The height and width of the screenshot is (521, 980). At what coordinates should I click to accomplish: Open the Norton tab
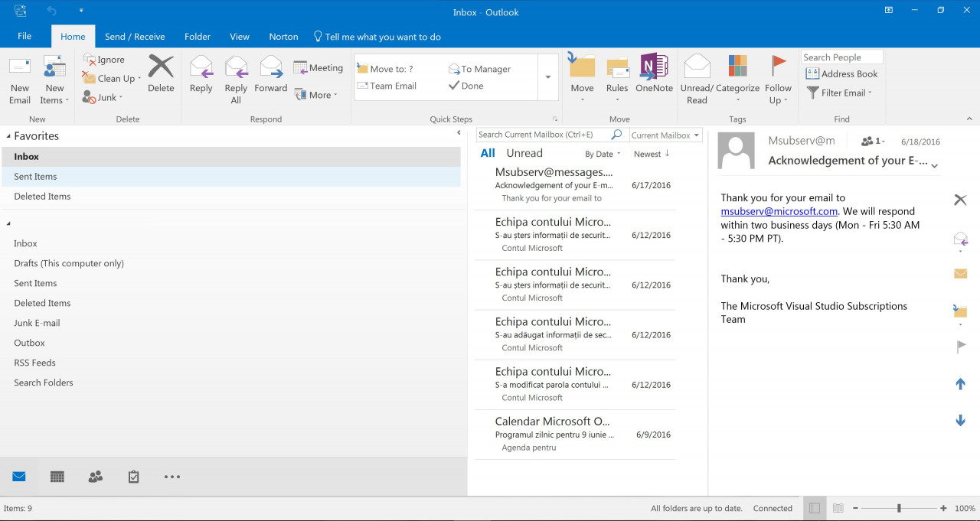[x=283, y=36]
